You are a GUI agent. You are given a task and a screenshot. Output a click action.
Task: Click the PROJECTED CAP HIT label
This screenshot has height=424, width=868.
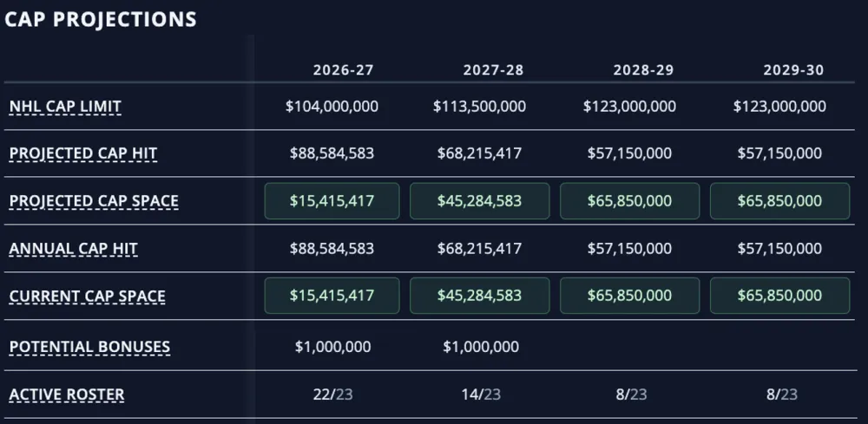(x=83, y=153)
